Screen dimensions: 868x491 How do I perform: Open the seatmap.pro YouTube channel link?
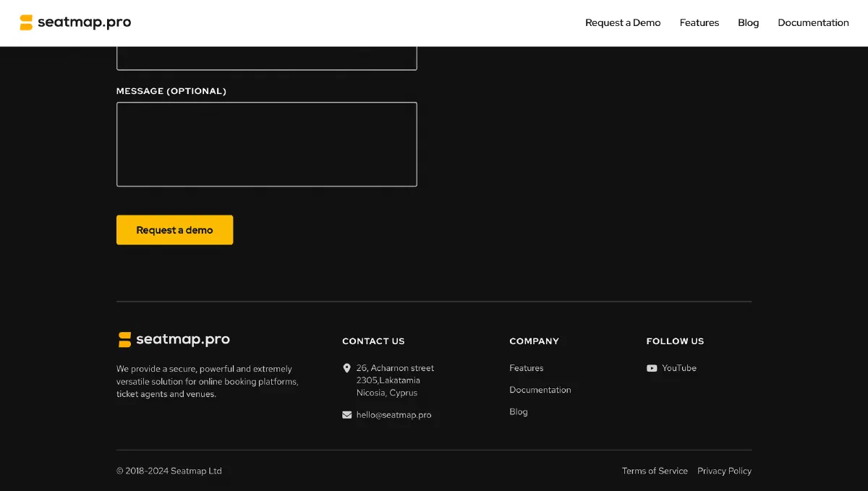[678, 368]
